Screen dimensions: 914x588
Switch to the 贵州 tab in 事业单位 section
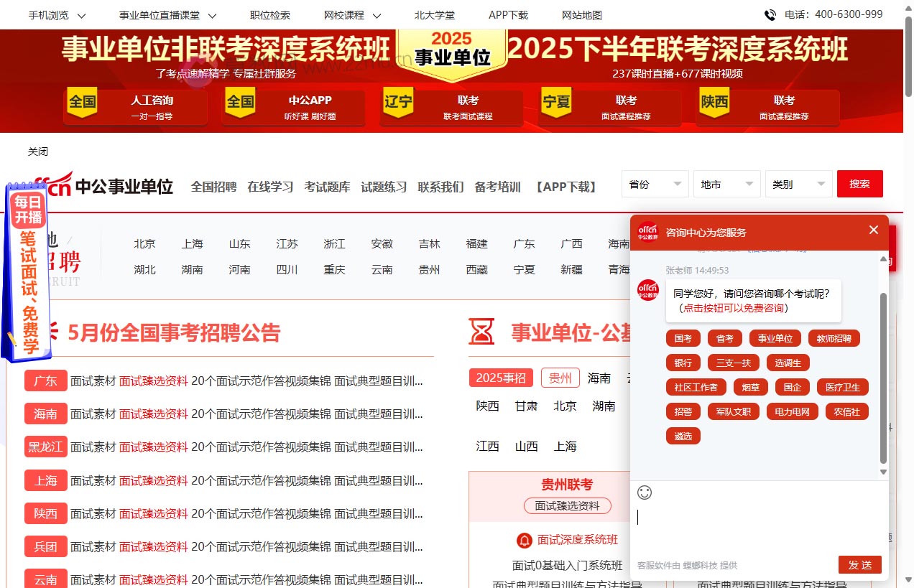pyautogui.click(x=560, y=378)
